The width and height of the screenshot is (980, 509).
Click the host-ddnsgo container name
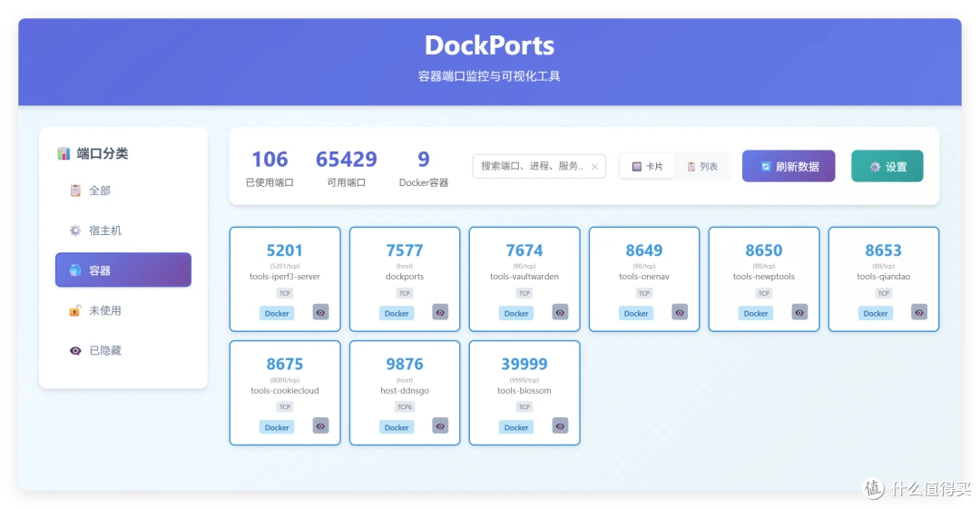pos(405,390)
